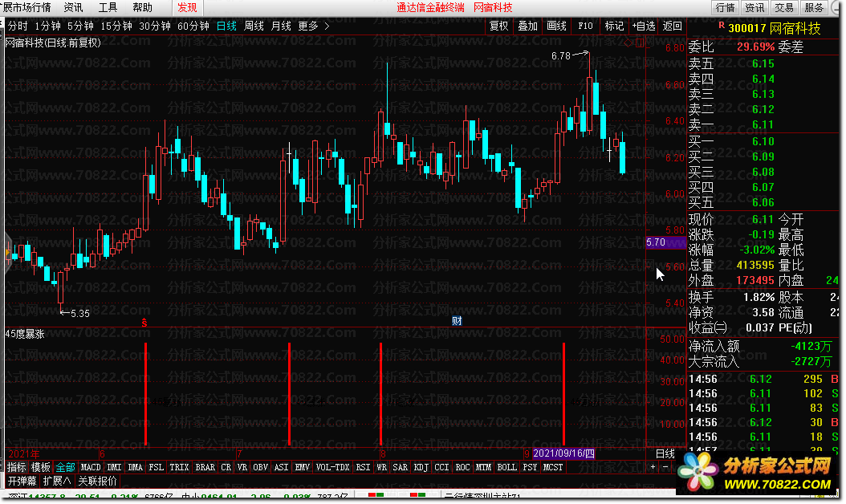846x504 pixels.
Task: Click the 模板 template tab
Action: (40, 467)
